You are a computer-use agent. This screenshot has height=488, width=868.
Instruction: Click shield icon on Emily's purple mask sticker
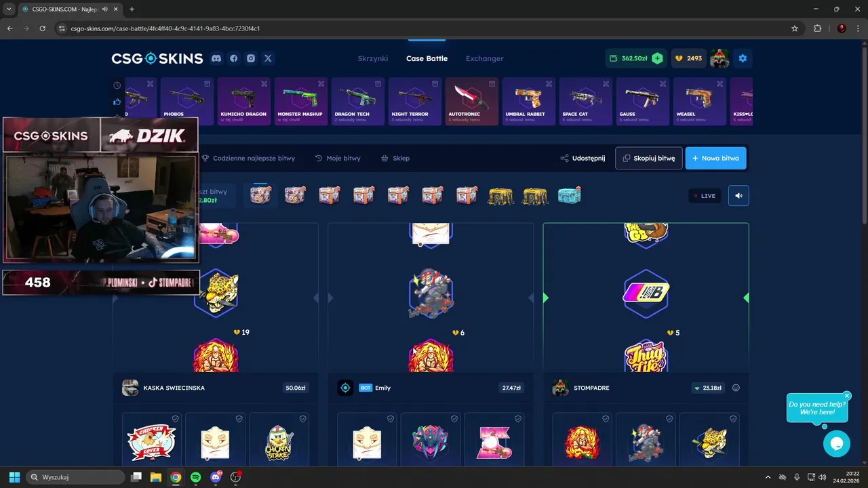(x=454, y=419)
